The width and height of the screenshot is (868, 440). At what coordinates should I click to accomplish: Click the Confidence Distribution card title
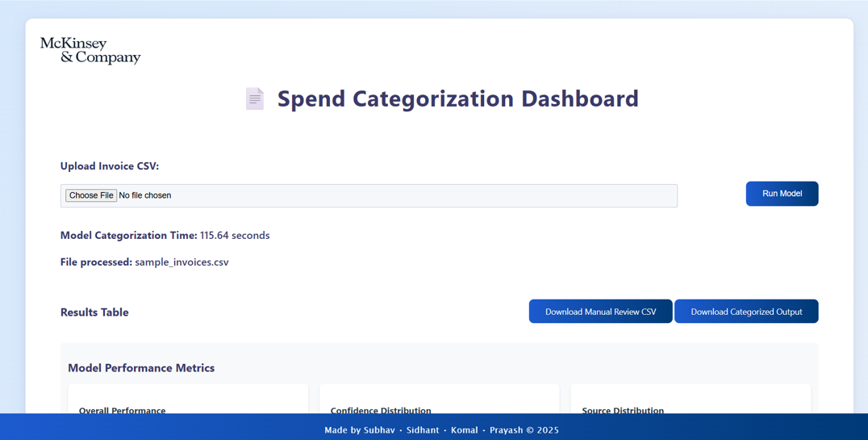[x=381, y=410]
